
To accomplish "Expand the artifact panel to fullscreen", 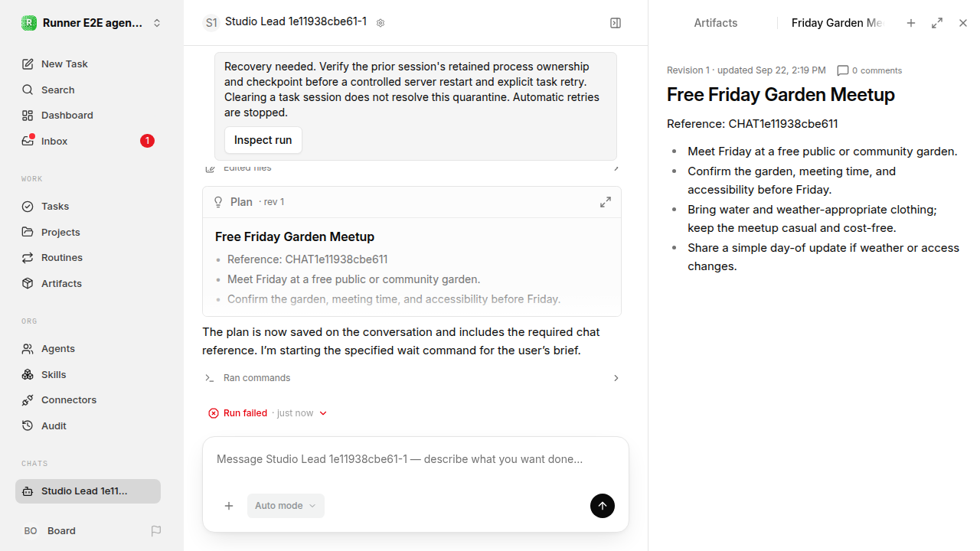I will tap(937, 23).
